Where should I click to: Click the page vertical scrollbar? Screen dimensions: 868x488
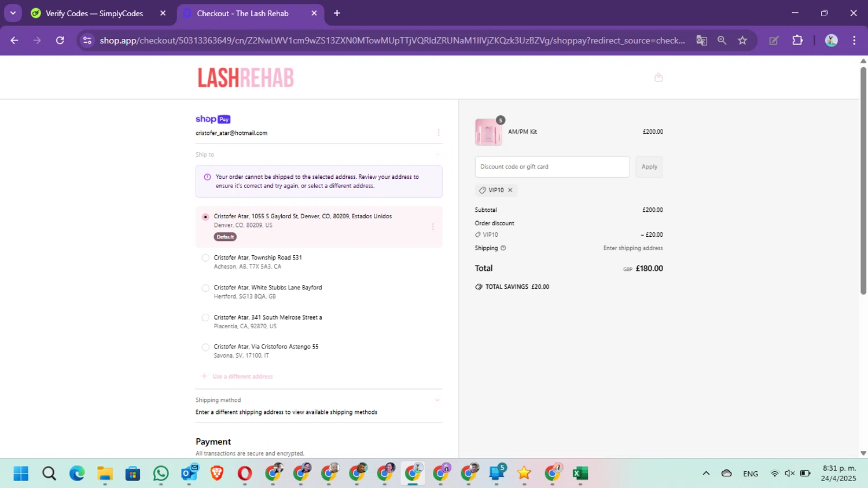click(x=863, y=181)
